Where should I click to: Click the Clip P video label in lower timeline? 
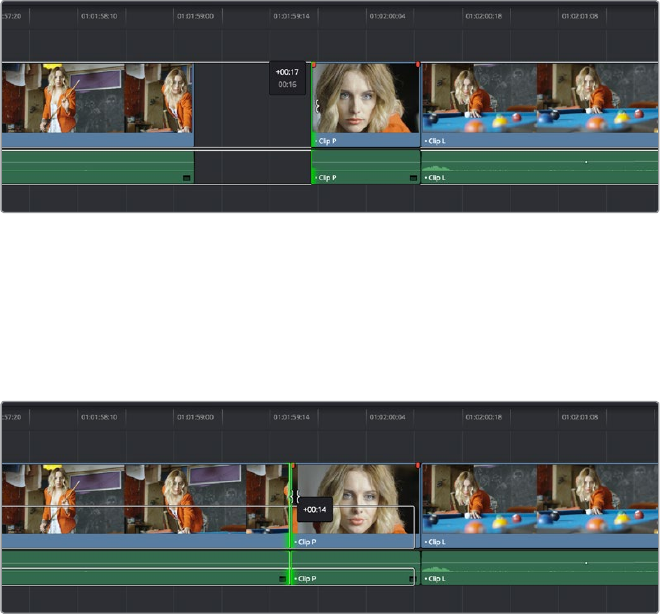click(x=307, y=542)
